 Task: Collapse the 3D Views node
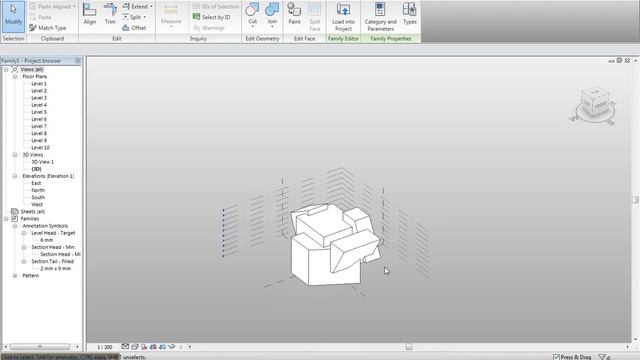coord(15,155)
